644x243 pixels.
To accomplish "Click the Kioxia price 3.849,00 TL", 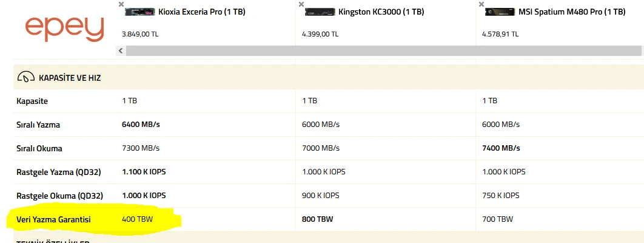I will click(140, 34).
